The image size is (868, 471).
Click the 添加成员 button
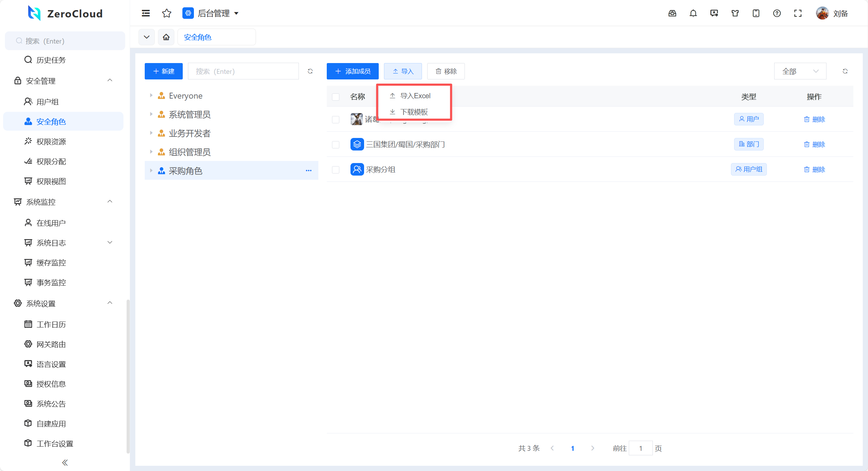click(x=353, y=71)
